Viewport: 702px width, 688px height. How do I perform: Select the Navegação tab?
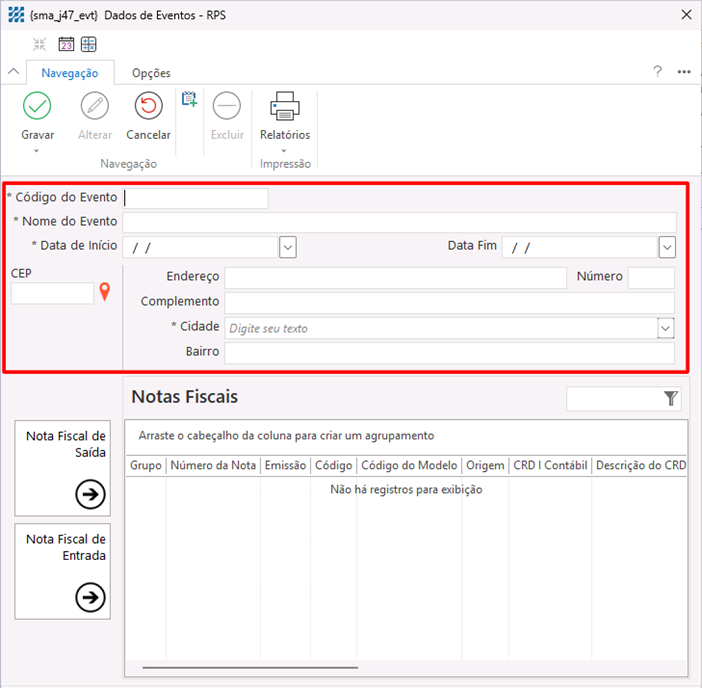tap(70, 73)
